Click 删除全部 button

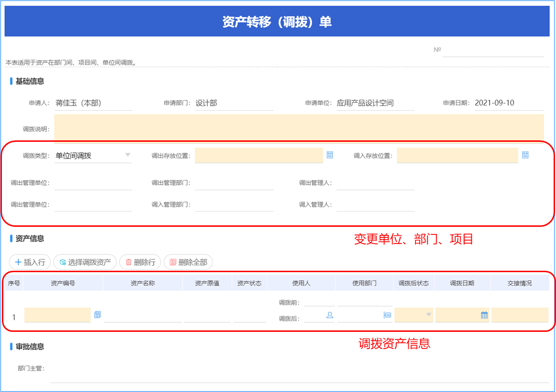tap(188, 262)
